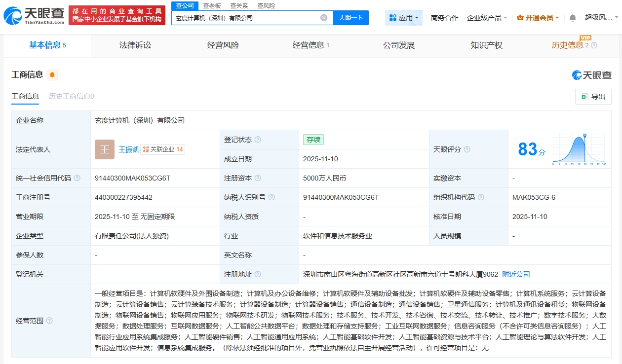Click the notification bell icon

(573, 18)
